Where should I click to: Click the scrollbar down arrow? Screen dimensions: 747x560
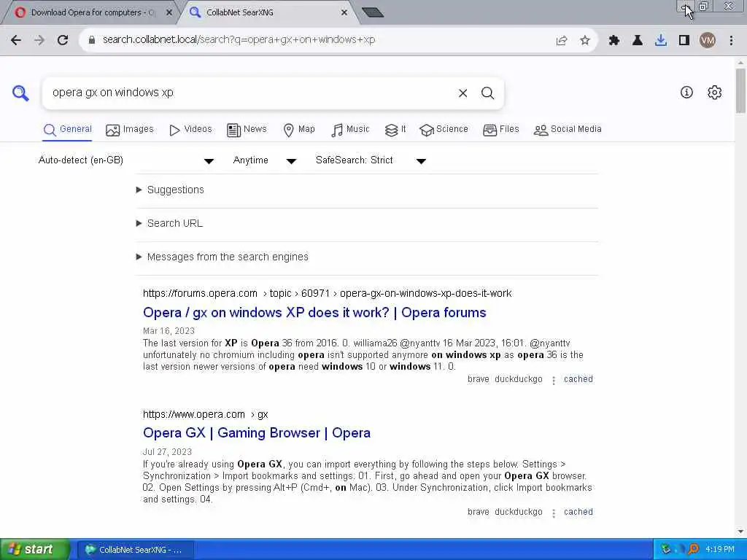point(740,532)
